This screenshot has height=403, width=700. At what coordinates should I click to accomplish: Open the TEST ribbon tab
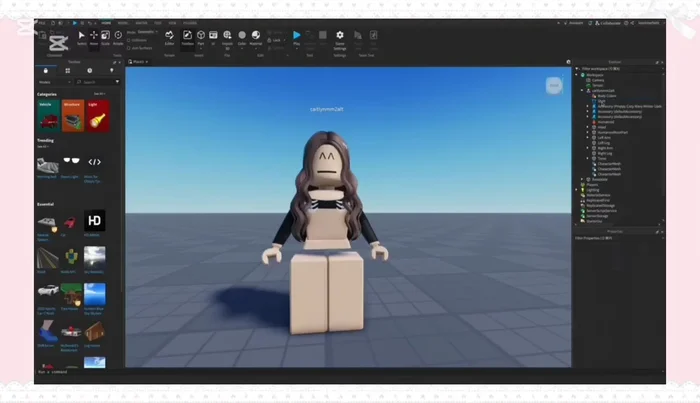tap(158, 23)
